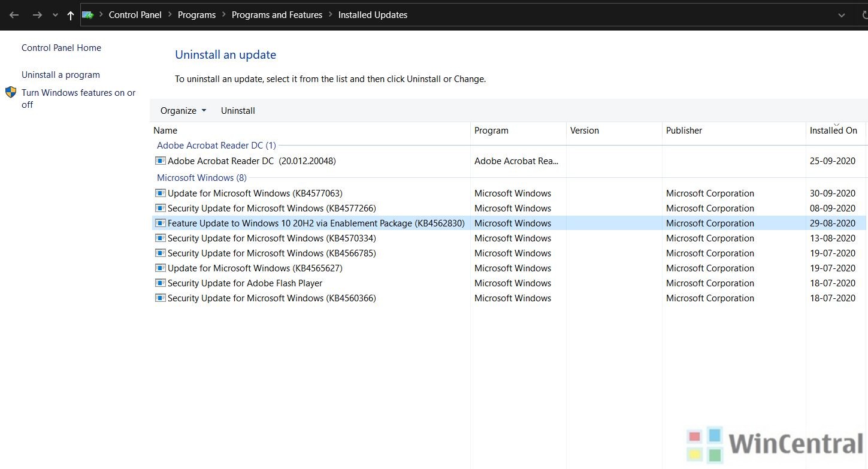This screenshot has width=868, height=469.
Task: Click Control Panel Home in sidebar
Action: 61,47
